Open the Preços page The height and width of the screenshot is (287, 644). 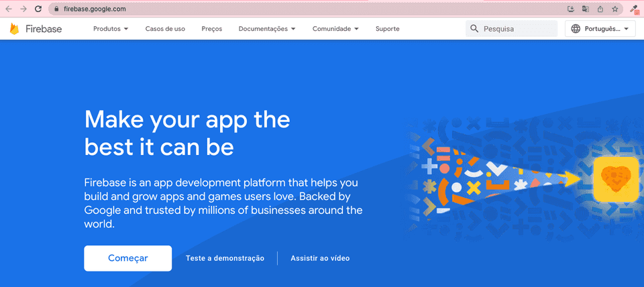[x=212, y=29]
